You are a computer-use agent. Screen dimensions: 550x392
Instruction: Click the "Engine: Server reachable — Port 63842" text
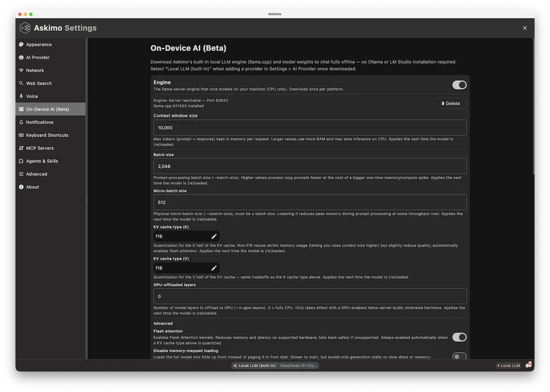[191, 101]
